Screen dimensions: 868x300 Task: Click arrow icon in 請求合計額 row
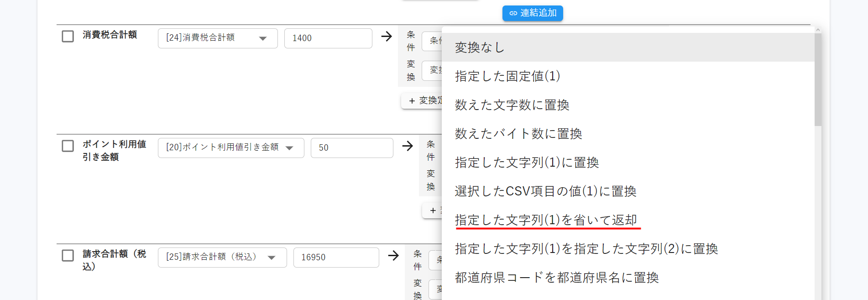coord(393,256)
